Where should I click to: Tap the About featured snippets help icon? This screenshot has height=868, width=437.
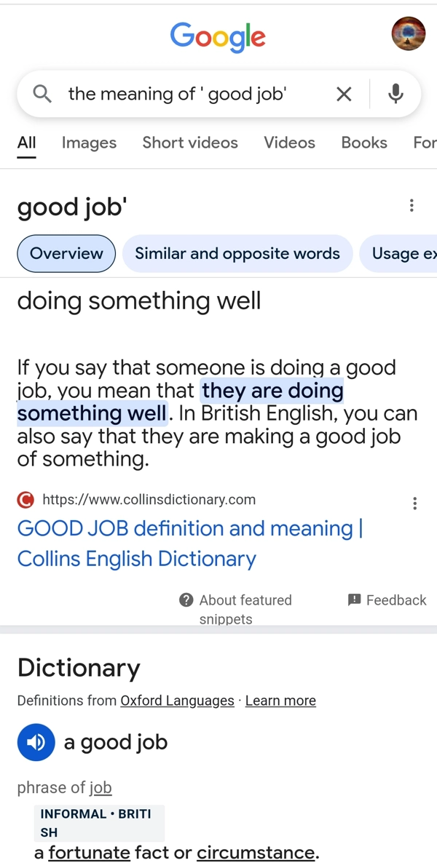pos(186,600)
